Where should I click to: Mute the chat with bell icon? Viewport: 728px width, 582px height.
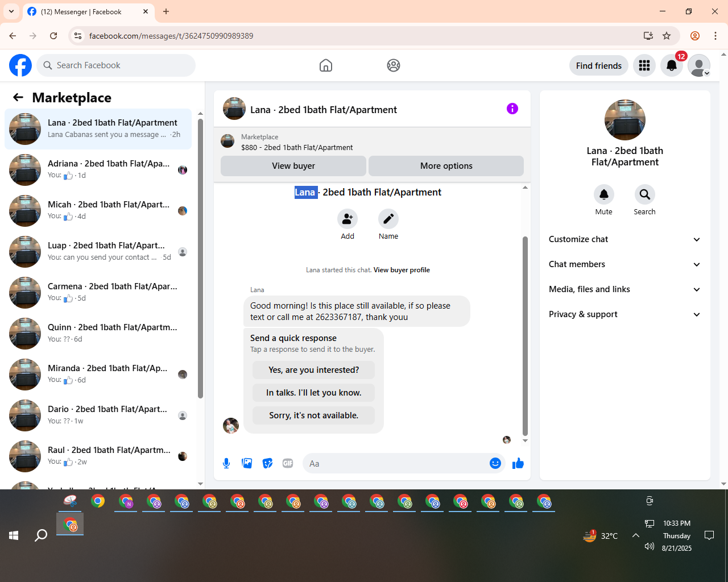pos(604,194)
